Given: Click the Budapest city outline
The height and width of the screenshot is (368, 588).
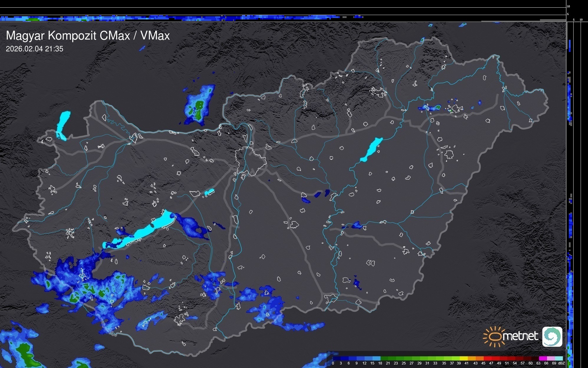Looking at the screenshot, I should click(251, 161).
